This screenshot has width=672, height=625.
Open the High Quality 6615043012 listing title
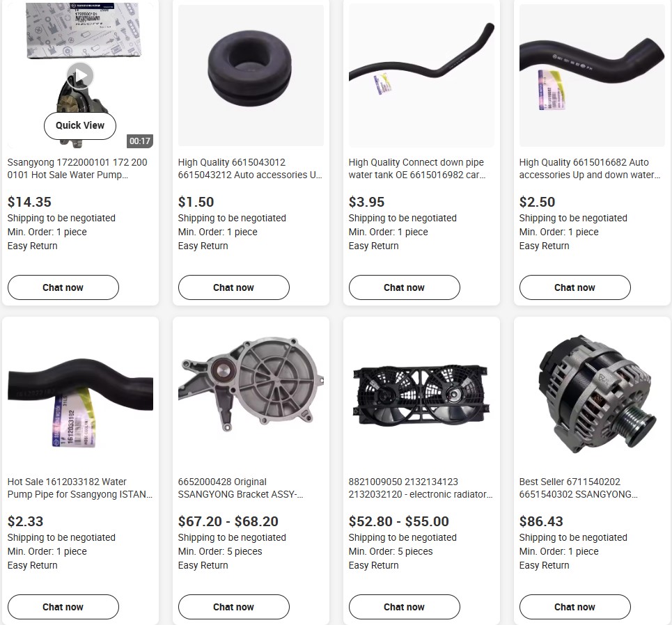(250, 169)
